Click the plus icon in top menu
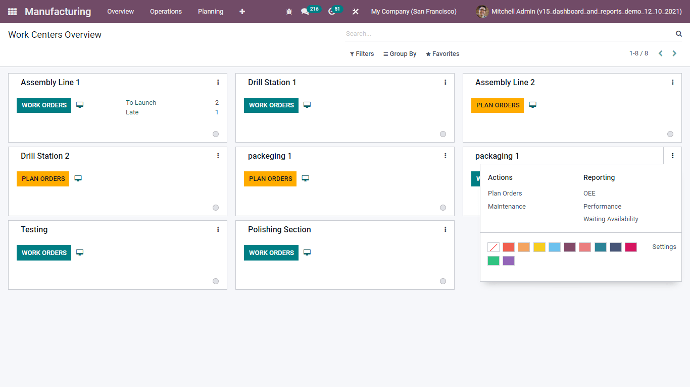The height and width of the screenshot is (387, 690). click(x=242, y=12)
